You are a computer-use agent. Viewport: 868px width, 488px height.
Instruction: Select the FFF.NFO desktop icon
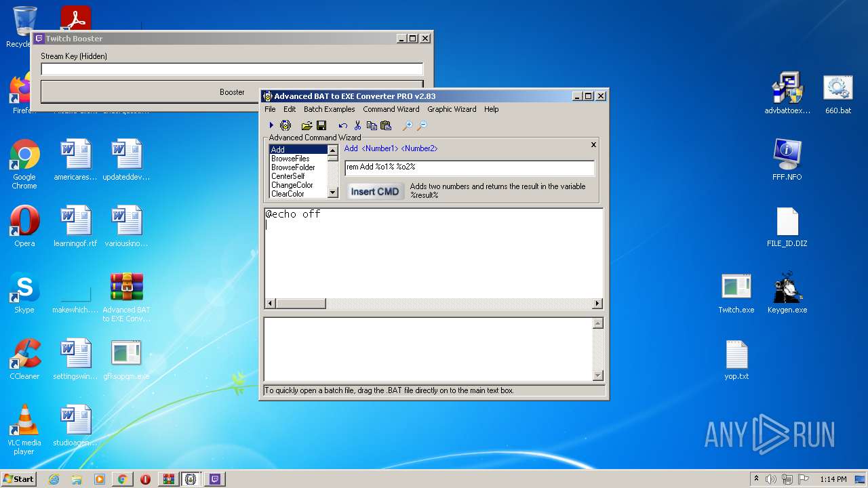click(787, 160)
